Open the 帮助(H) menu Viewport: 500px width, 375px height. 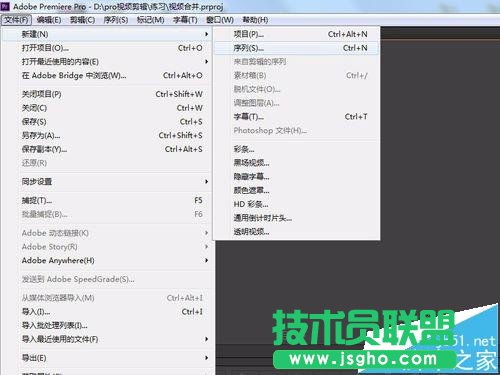click(255, 20)
